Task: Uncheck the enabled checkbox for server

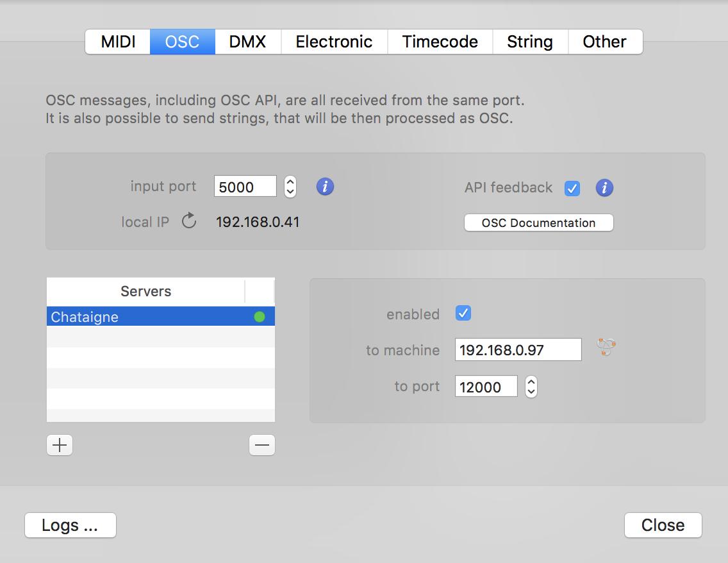Action: pyautogui.click(x=463, y=314)
